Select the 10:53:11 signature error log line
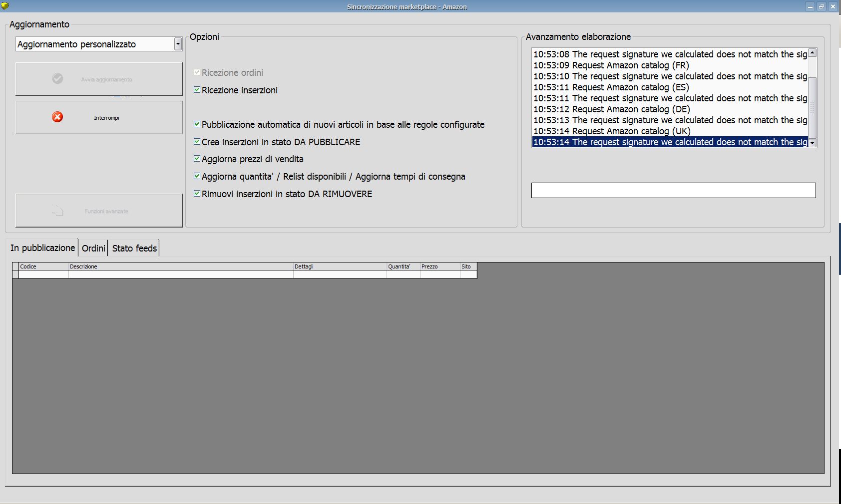The height and width of the screenshot is (504, 841). [x=670, y=98]
